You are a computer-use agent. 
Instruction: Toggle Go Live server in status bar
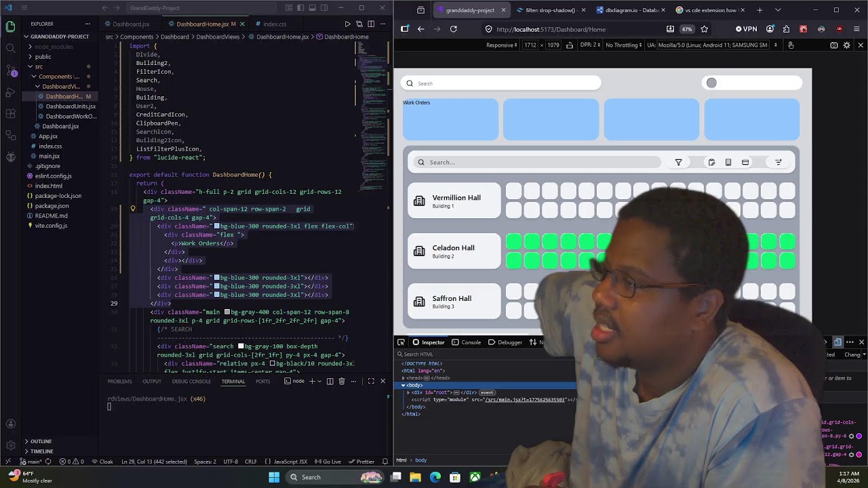pyautogui.click(x=328, y=462)
